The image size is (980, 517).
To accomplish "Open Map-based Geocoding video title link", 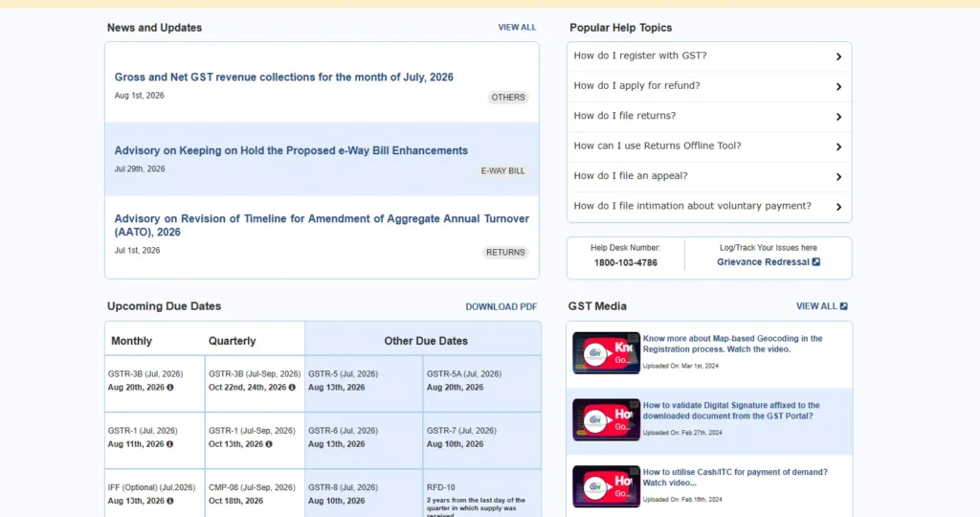I will pyautogui.click(x=732, y=344).
